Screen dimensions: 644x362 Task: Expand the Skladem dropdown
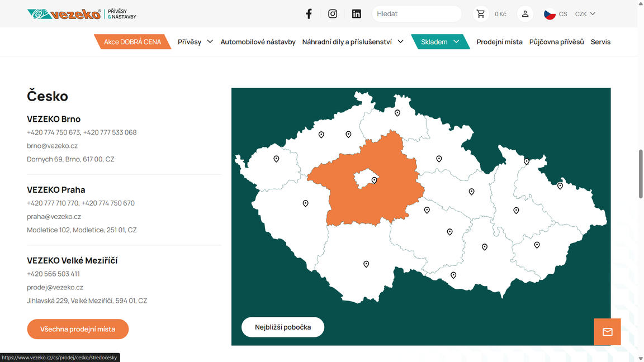tap(440, 41)
